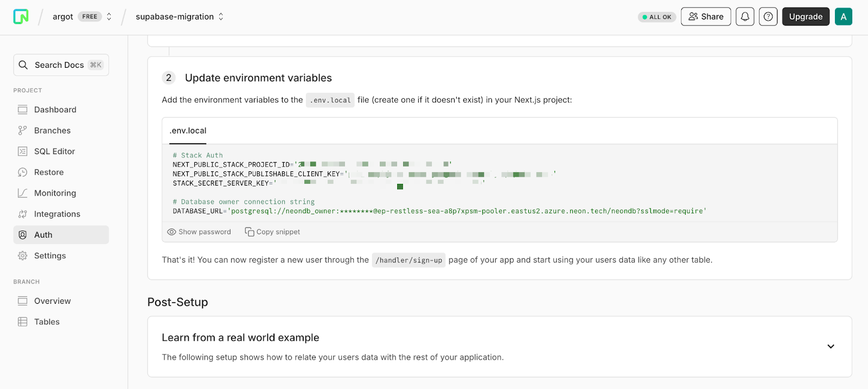Click the Neon logo icon
Viewport: 868px width, 389px height.
(21, 17)
